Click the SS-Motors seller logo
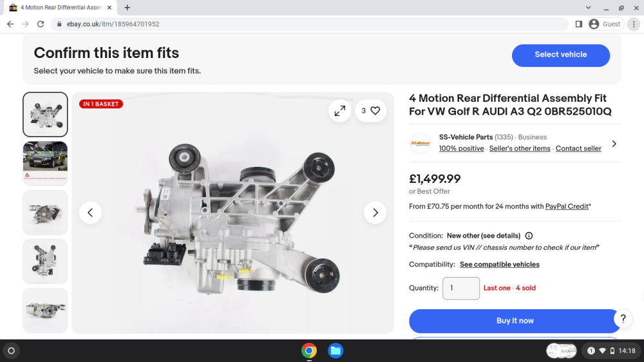 (x=420, y=144)
